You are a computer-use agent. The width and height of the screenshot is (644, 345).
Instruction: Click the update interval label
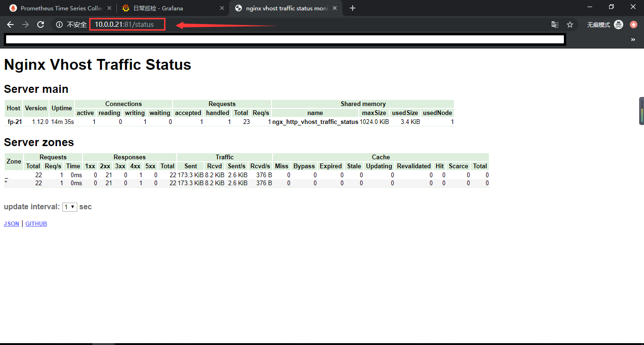[32, 207]
